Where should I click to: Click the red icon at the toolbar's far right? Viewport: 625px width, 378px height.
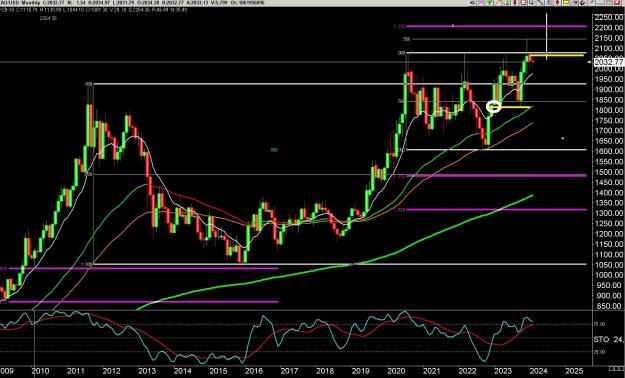618,2
